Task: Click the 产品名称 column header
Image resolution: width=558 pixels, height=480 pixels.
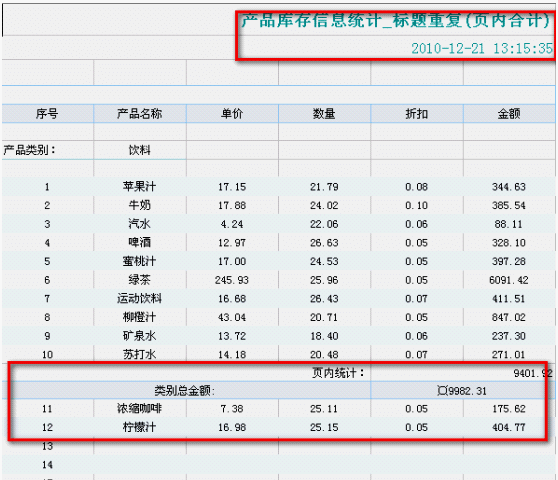Action: click(x=140, y=114)
